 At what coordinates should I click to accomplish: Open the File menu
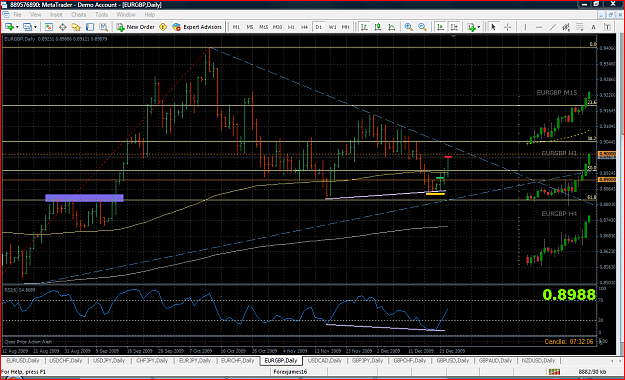point(18,15)
